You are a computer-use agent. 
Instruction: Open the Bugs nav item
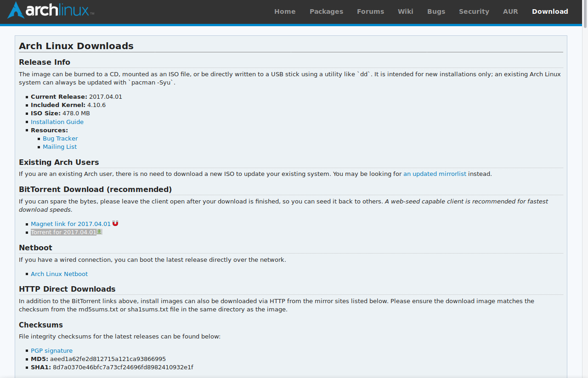pyautogui.click(x=436, y=11)
